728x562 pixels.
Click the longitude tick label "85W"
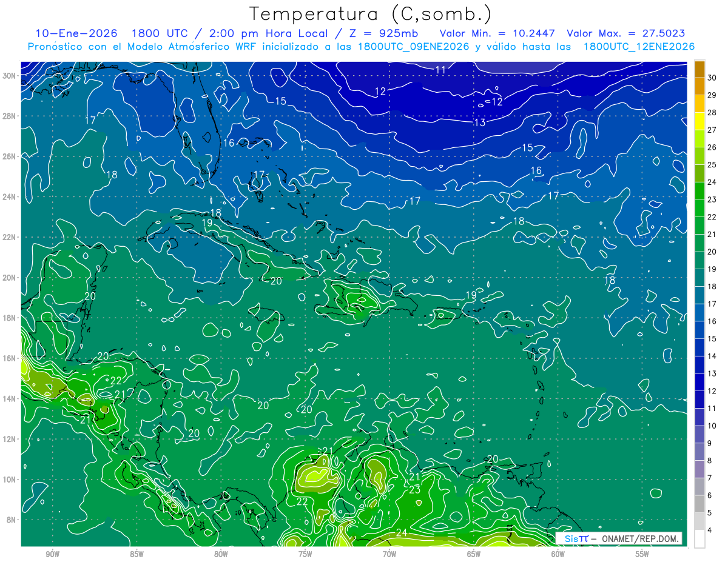pos(136,554)
